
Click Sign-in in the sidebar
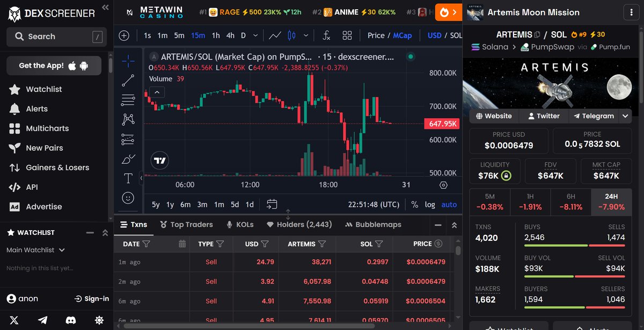pos(91,299)
